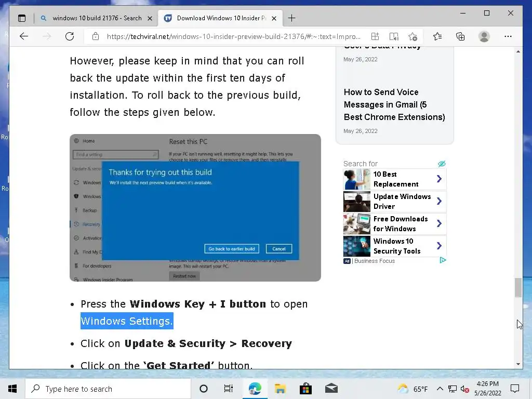Click the highlighted Windows Settings text

point(127,321)
